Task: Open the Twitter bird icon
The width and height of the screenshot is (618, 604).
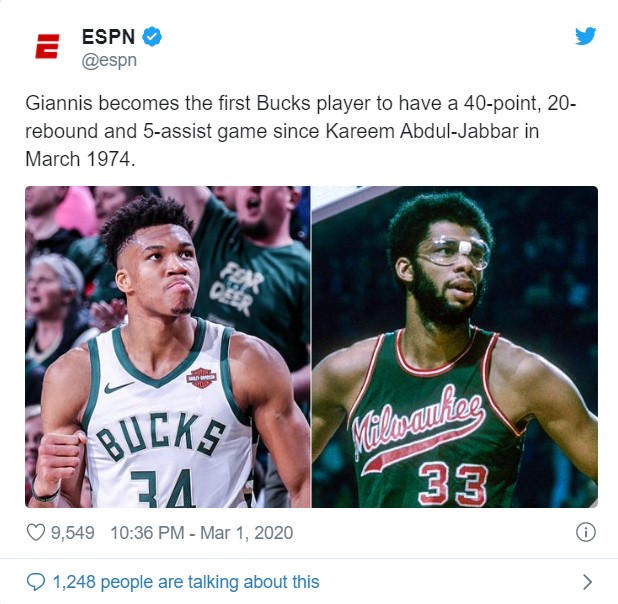Action: (585, 36)
